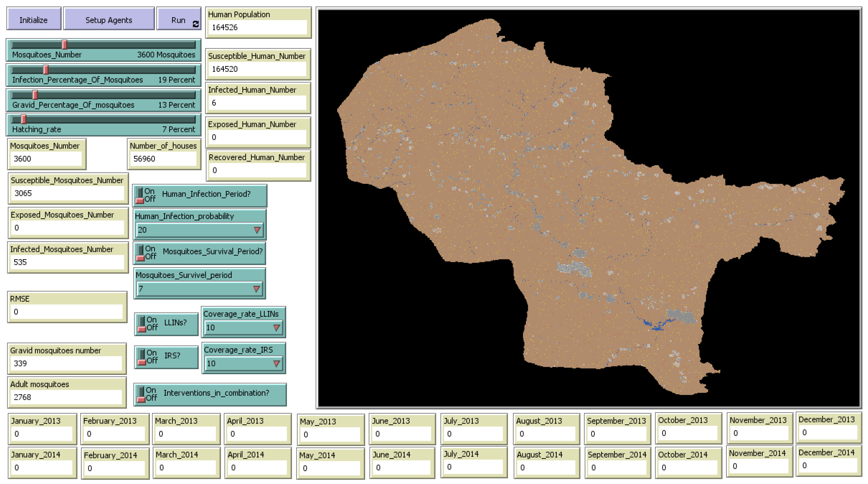
Task: Click the Infection_Percentage_Of_Mosquitoes slider handle
Action: tap(46, 70)
